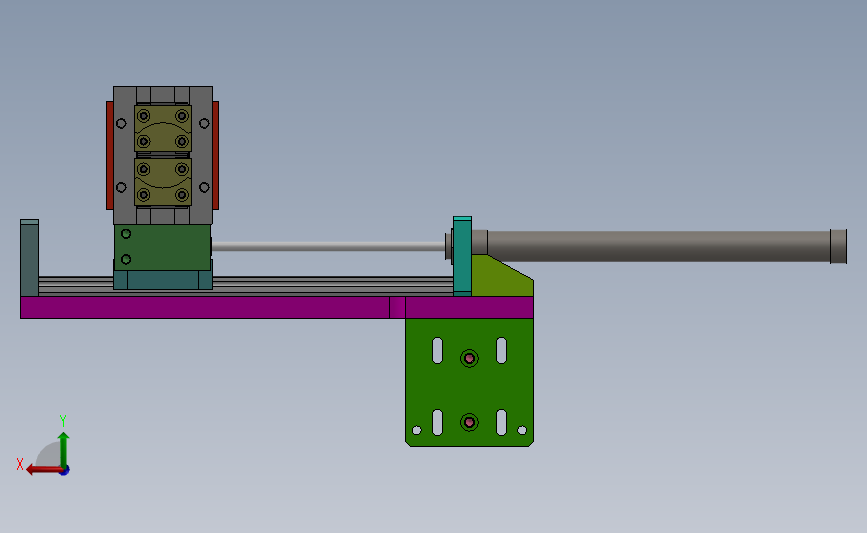Select the dark grey end stop block
867x533 pixels.
(29, 258)
